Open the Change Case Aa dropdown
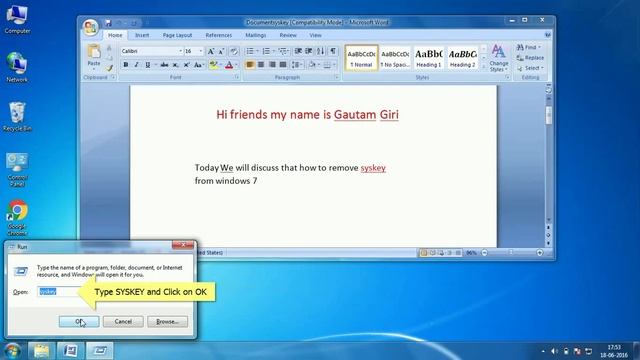 199,65
